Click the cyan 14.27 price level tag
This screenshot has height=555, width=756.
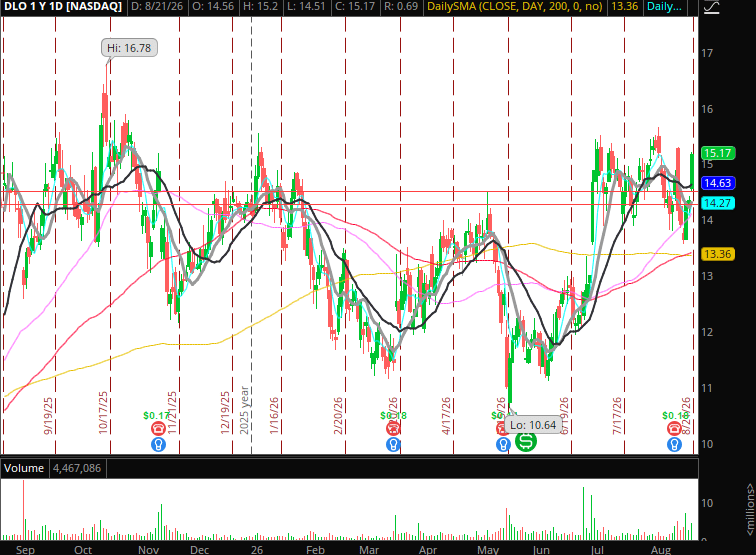click(717, 203)
